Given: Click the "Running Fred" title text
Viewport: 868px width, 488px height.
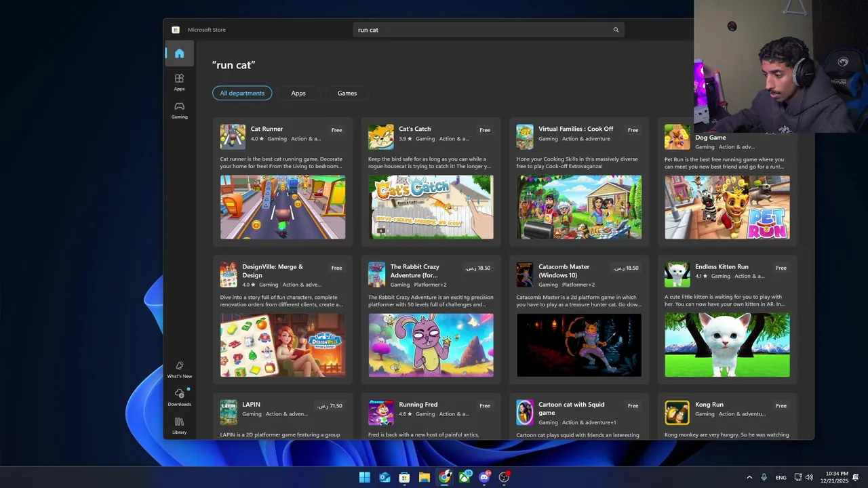Looking at the screenshot, I should tap(418, 405).
